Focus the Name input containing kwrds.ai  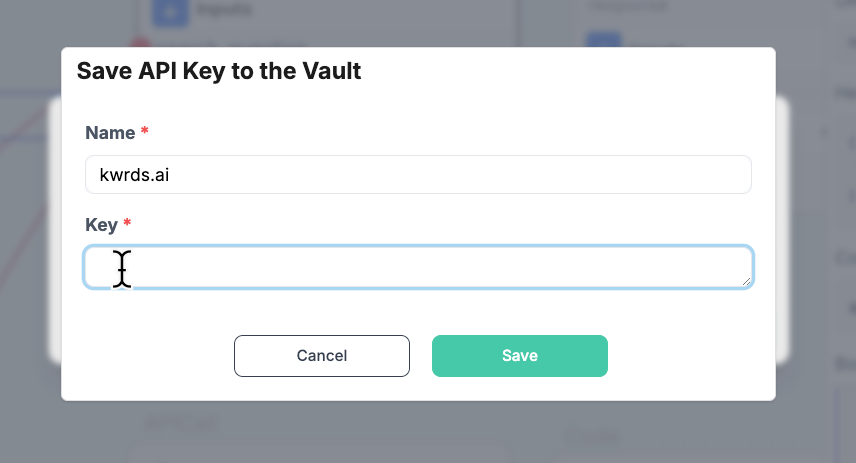pyautogui.click(x=418, y=175)
